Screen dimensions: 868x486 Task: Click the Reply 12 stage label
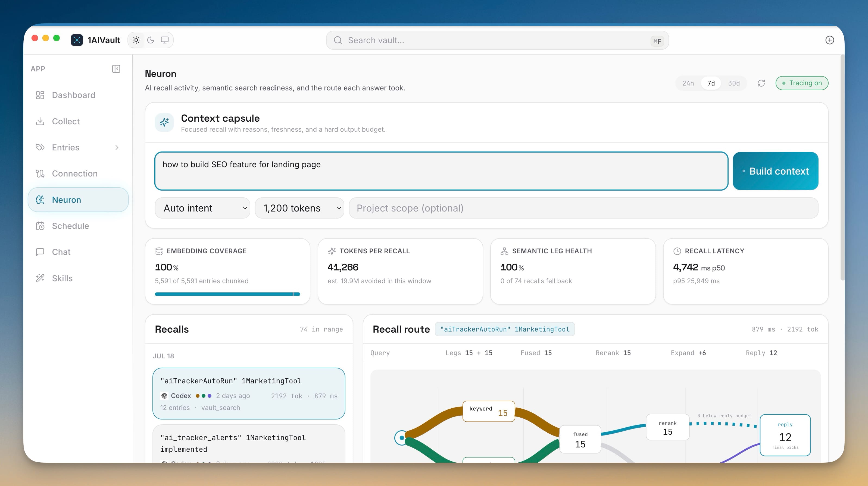[761, 353]
